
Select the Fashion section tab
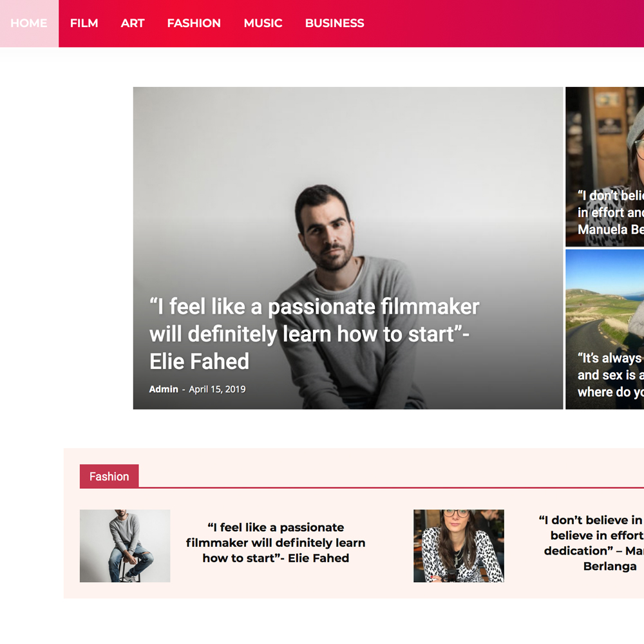coord(109,477)
